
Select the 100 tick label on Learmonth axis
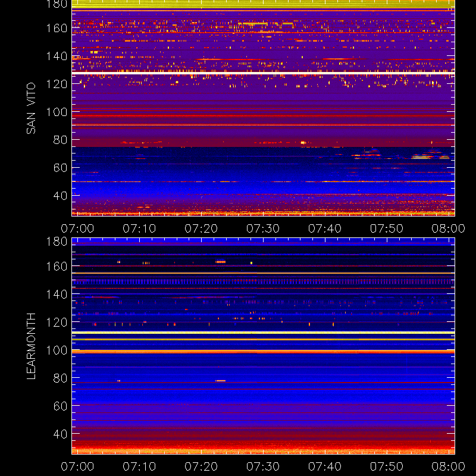coord(57,350)
